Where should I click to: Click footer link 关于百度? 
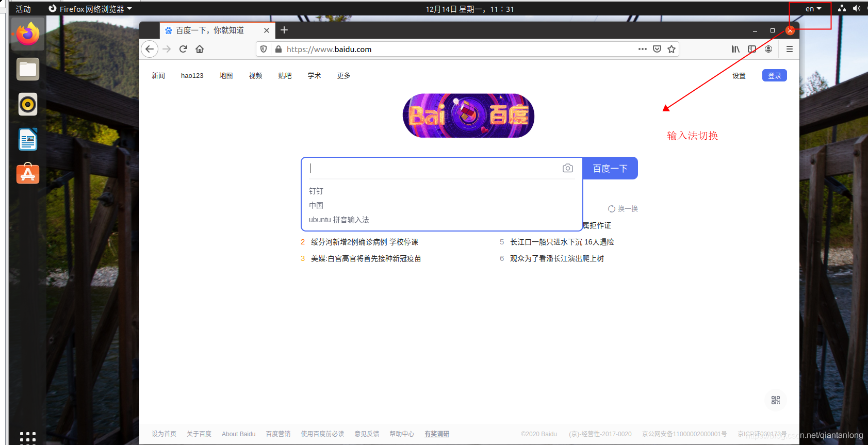[199, 434]
